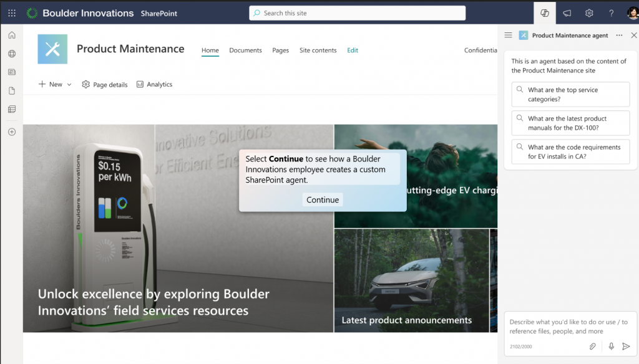Viewport: 639px width, 364px height.
Task: Open Latest product announcements tile
Action: click(412, 280)
